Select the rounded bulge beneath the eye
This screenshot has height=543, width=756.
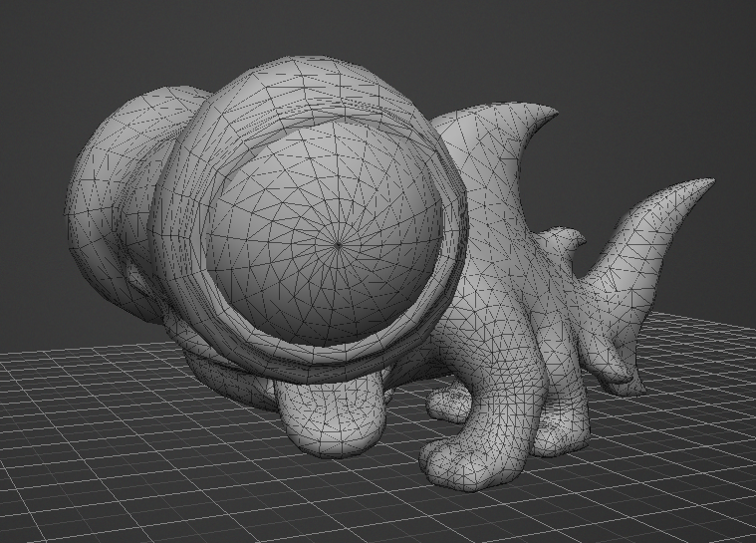tap(329, 416)
